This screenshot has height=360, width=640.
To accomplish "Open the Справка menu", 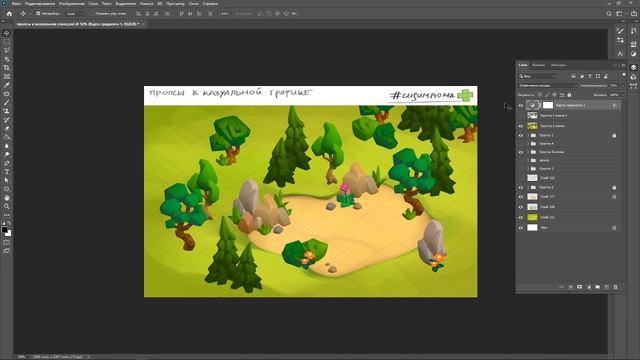I will click(210, 4).
